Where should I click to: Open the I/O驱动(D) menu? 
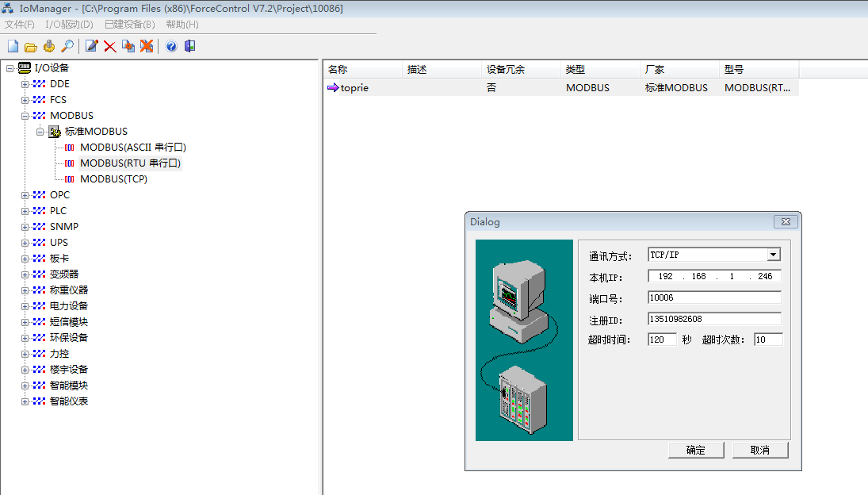click(x=69, y=25)
